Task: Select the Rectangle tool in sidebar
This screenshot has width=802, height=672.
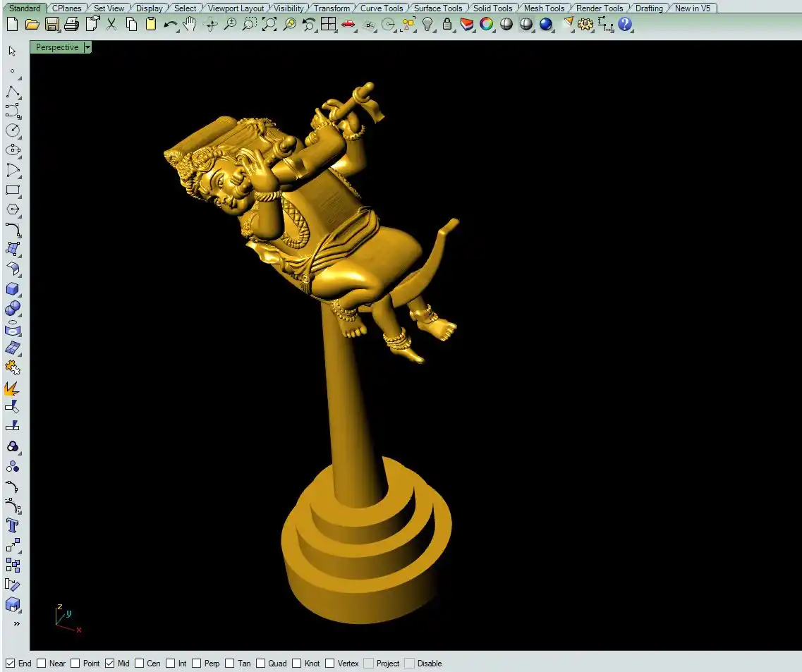Action: coord(13,190)
